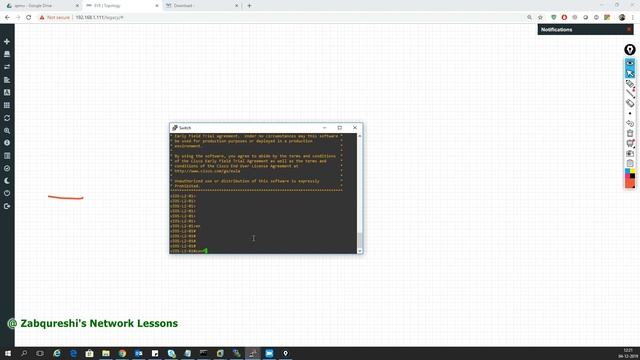Open Windows taskbar search
640x360 pixels.
pos(24,353)
